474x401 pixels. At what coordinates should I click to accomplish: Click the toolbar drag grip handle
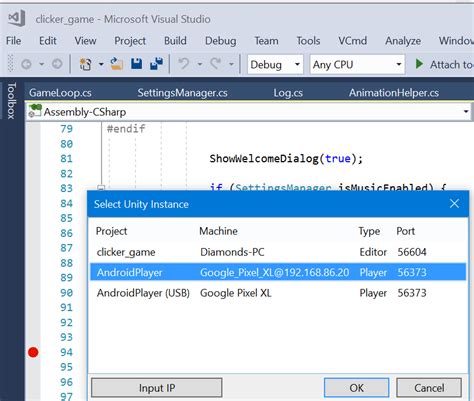[x=10, y=63]
